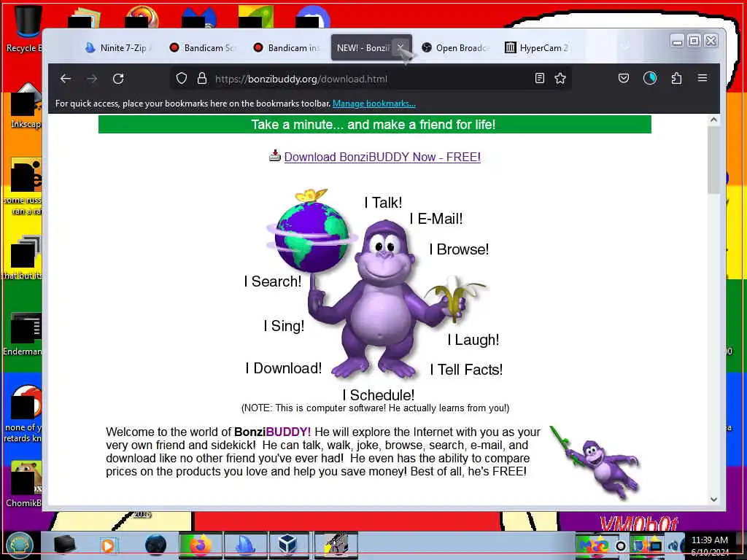
Task: Select the NEW! - Bonzi tab
Action: (362, 47)
